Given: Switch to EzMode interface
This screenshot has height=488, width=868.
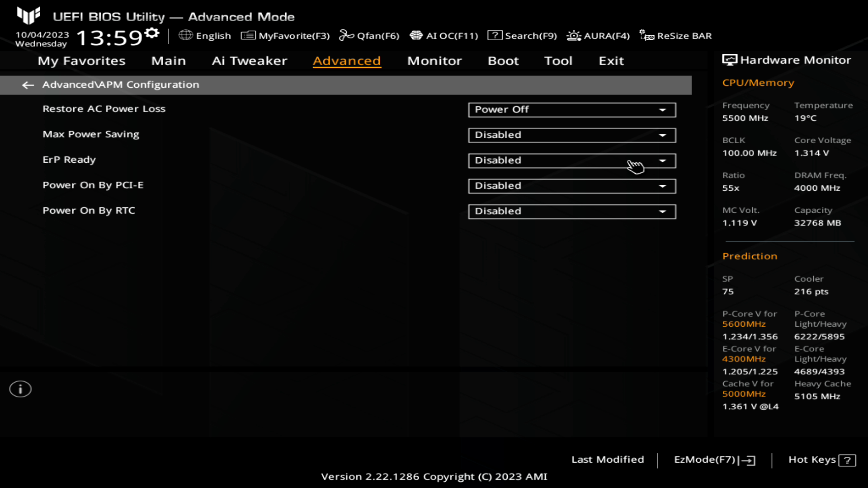Looking at the screenshot, I should pyautogui.click(x=713, y=460).
